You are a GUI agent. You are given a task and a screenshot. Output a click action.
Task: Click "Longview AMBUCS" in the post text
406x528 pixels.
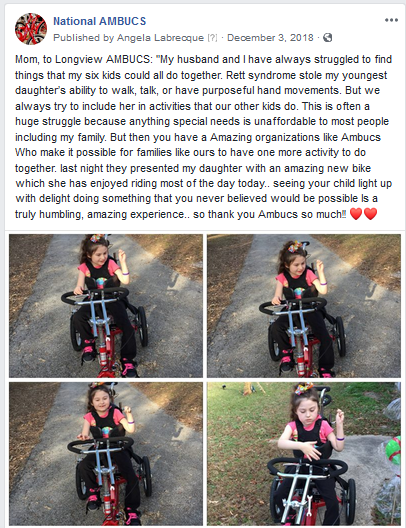point(102,60)
